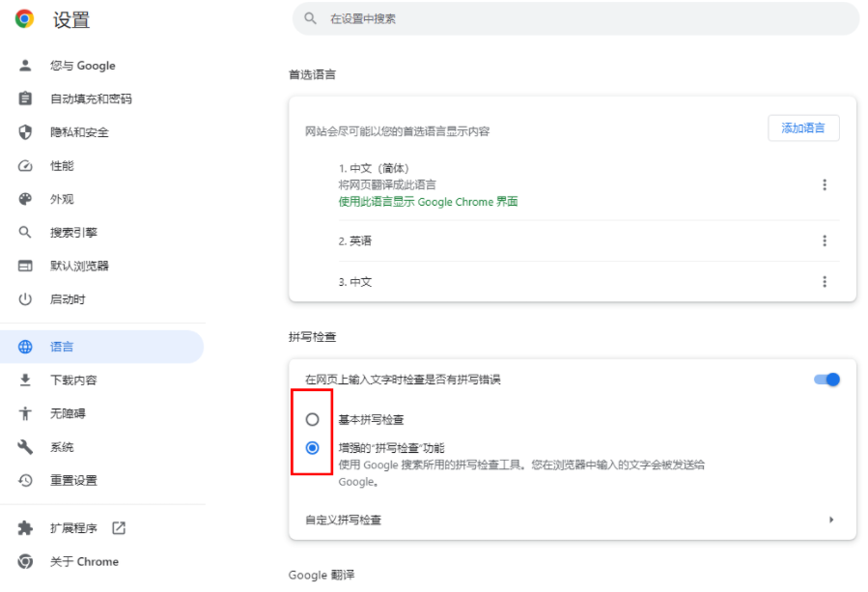Viewport: 868px width, 592px height.
Task: Click the accessibility figure icon for 无障碍
Action: click(x=25, y=413)
